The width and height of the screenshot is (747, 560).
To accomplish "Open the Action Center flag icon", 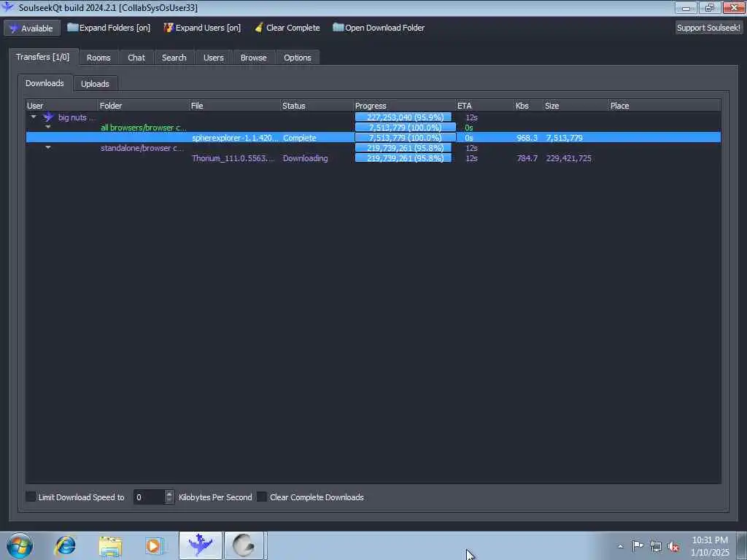I will [638, 545].
